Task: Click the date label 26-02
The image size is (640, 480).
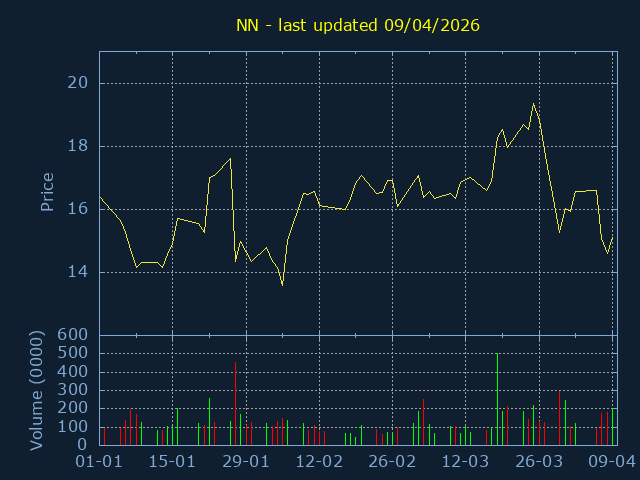Action: click(392, 462)
